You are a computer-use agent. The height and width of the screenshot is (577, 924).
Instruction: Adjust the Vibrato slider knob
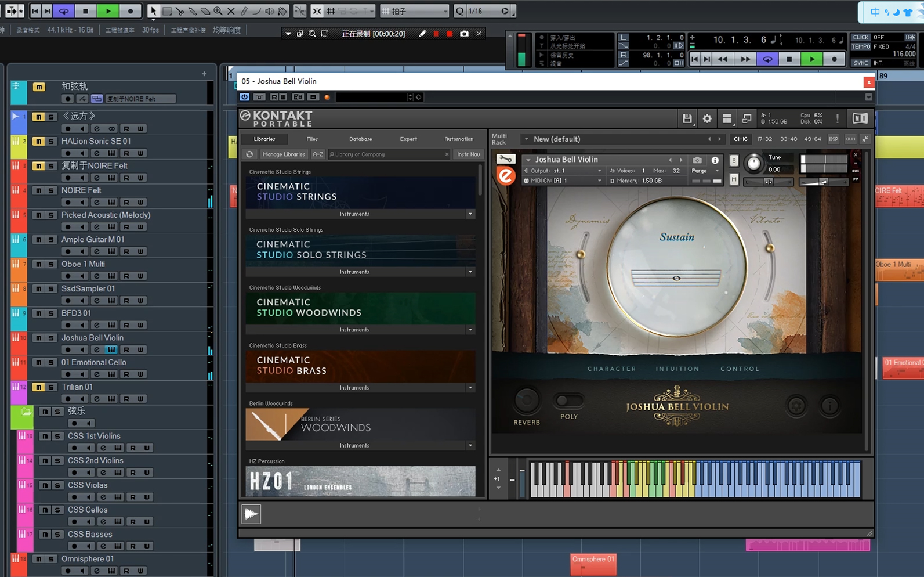pos(770,248)
